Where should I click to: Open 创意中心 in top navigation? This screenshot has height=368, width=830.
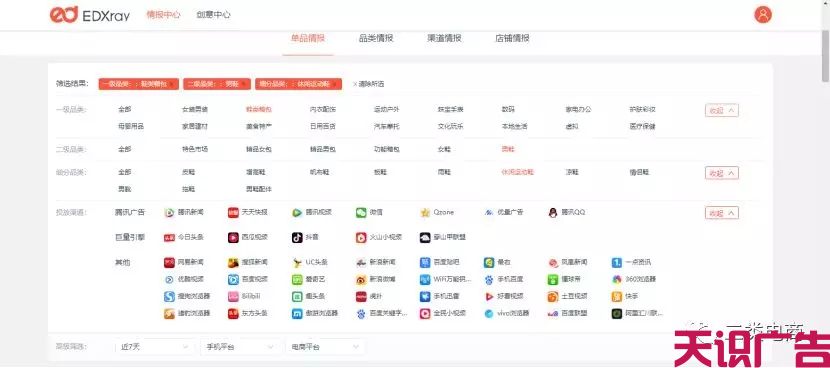tap(213, 15)
